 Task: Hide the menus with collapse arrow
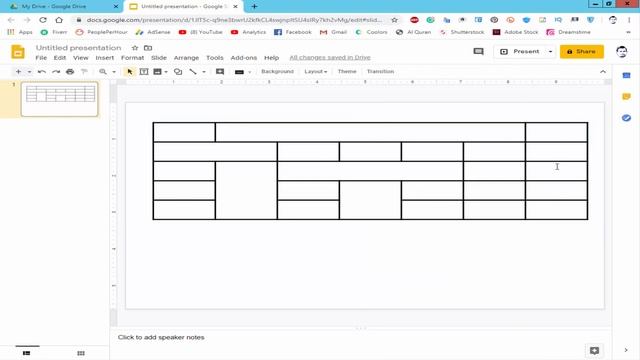[x=603, y=71]
